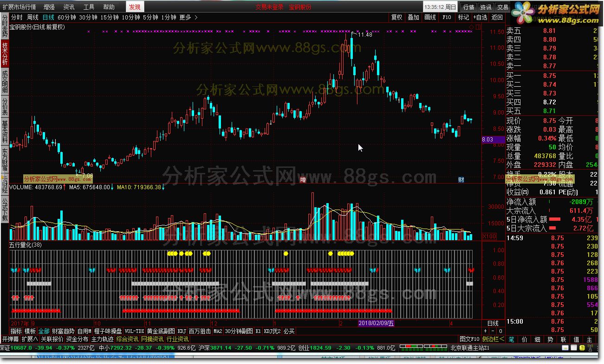604x364 pixels.
Task: Switch to 5分钟 period
Action: [x=150, y=17]
